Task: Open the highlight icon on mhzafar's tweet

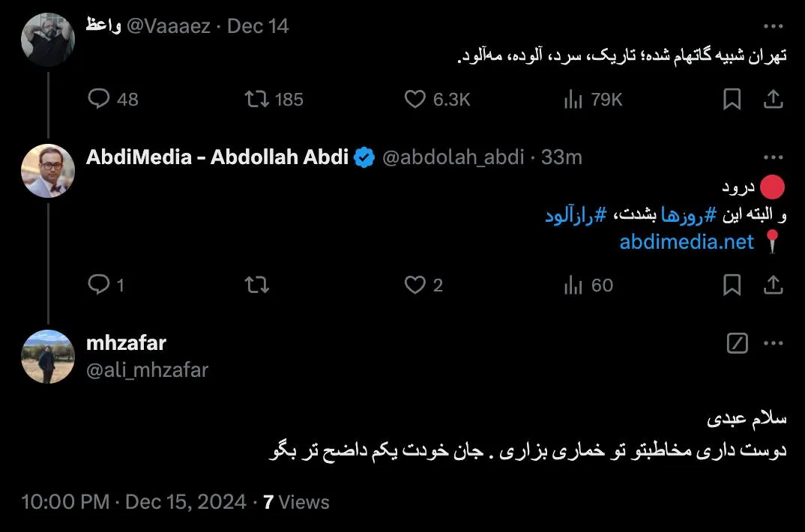Action: (738, 342)
